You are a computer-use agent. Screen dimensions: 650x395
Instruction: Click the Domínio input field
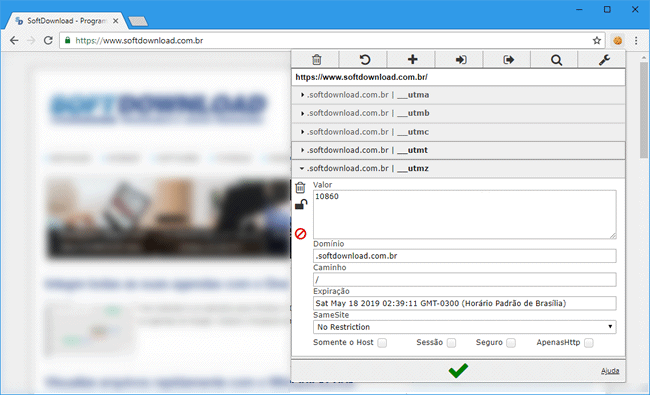464,256
